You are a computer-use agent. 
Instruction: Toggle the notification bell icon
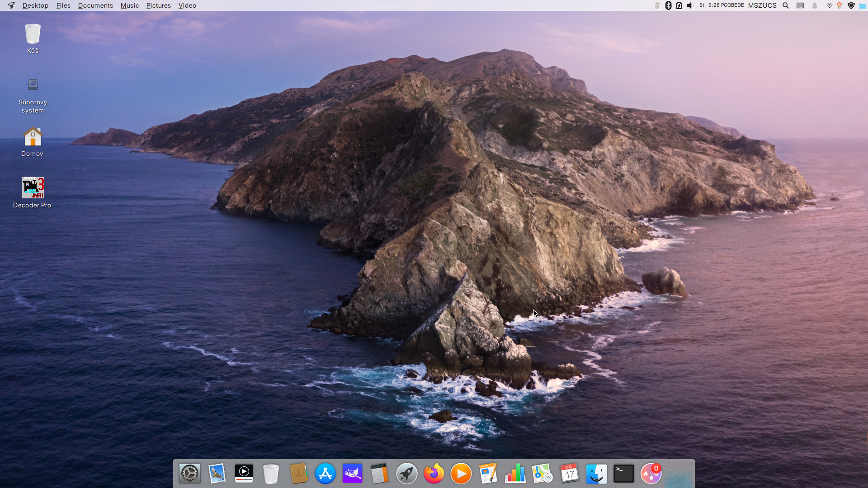click(x=815, y=5)
